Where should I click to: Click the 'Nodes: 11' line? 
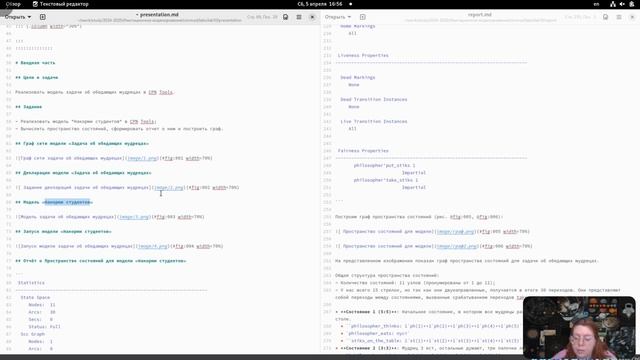click(x=42, y=305)
